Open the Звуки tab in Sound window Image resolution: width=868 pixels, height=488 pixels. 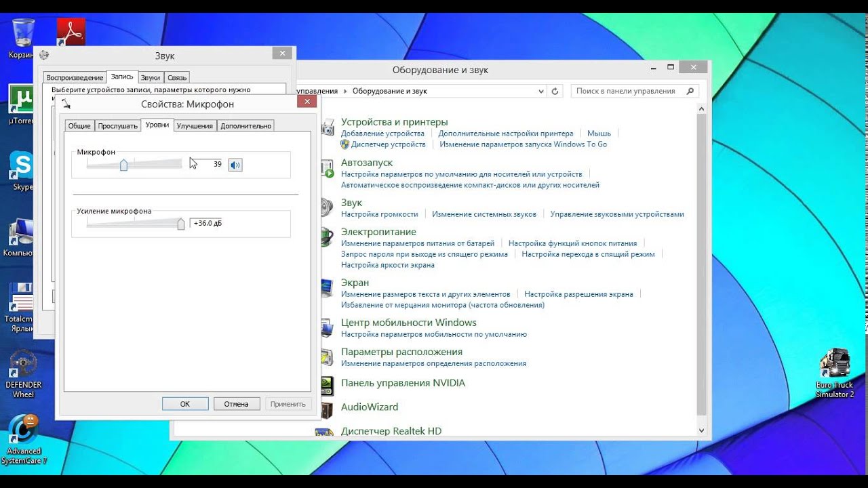click(151, 77)
